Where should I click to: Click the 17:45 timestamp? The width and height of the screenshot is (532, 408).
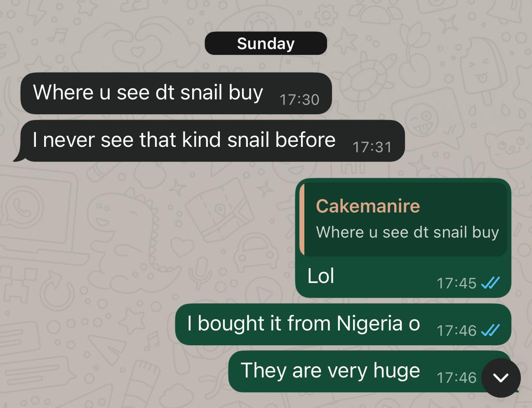click(456, 283)
